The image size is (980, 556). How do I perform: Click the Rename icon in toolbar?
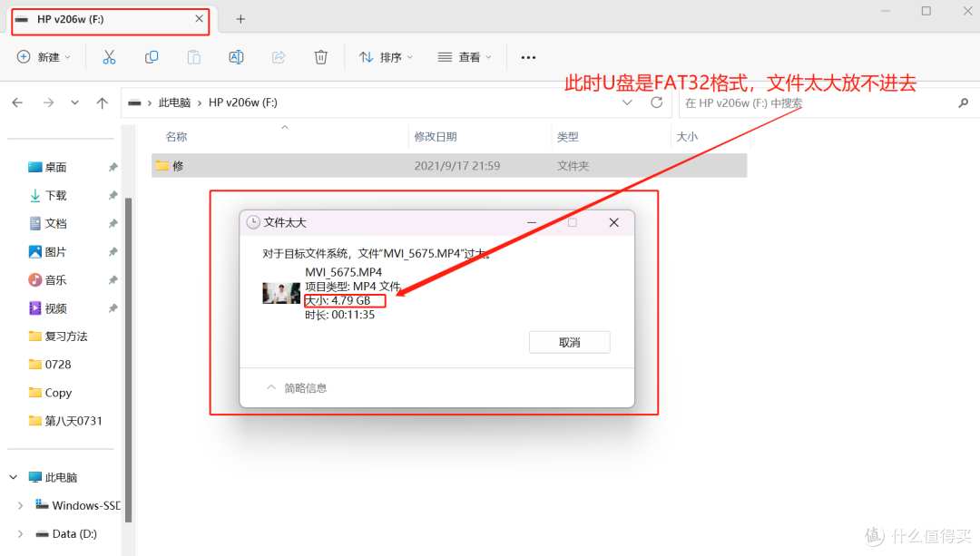(x=236, y=57)
